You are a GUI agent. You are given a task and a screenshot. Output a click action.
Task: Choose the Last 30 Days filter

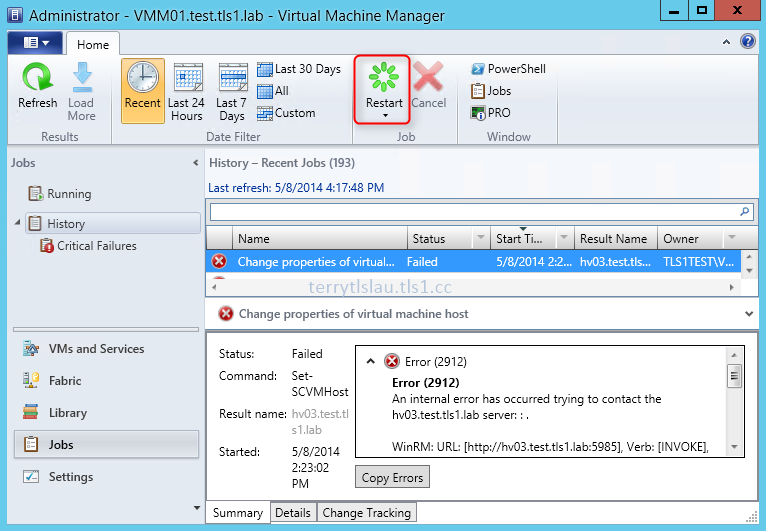pyautogui.click(x=299, y=69)
